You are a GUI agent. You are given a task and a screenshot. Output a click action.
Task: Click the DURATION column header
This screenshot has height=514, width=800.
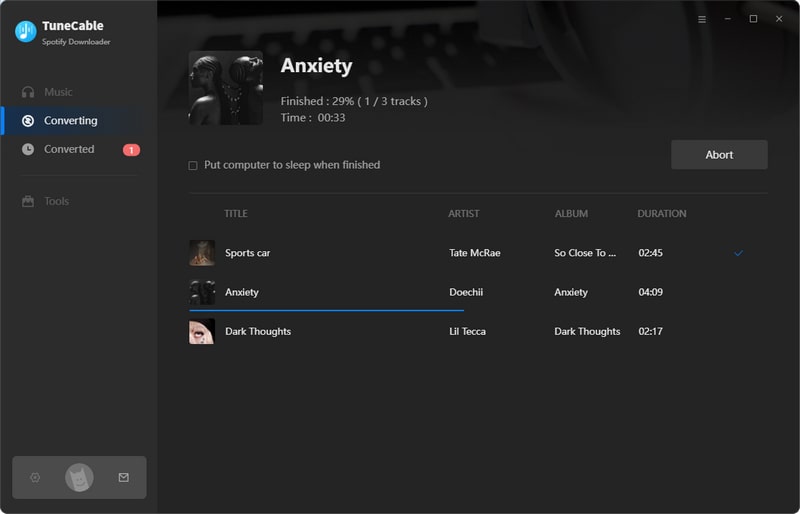point(662,213)
